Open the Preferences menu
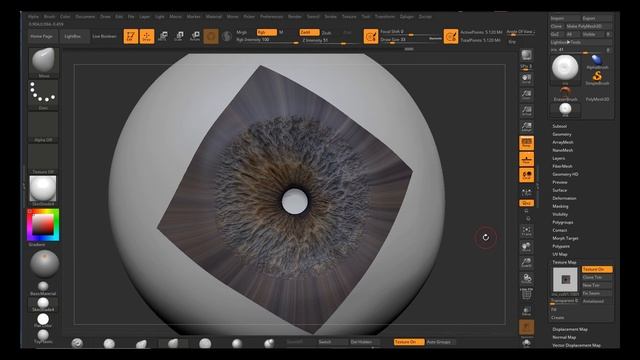 [x=272, y=17]
